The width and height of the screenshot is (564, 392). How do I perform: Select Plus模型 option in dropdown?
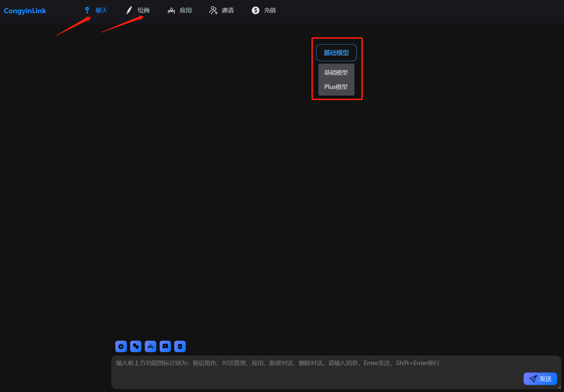(x=336, y=87)
